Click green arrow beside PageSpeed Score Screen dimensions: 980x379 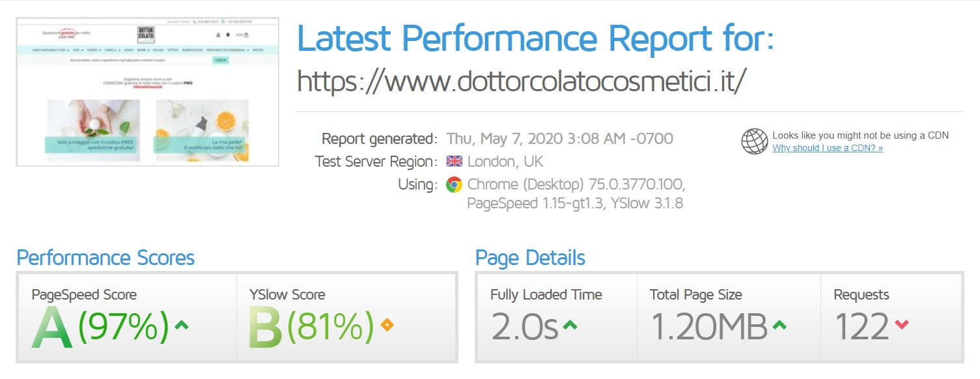182,324
